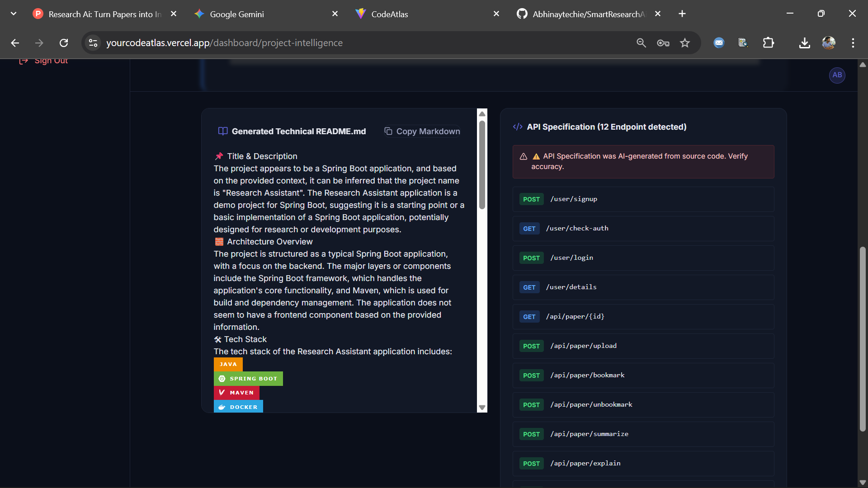Viewport: 868px width, 488px height.
Task: Open the tab search chevron
Action: coord(13,14)
